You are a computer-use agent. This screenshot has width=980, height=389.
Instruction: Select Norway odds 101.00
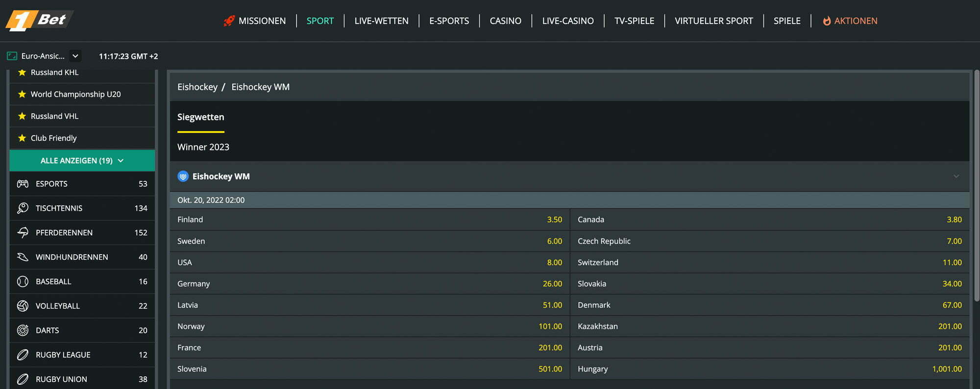pos(369,326)
